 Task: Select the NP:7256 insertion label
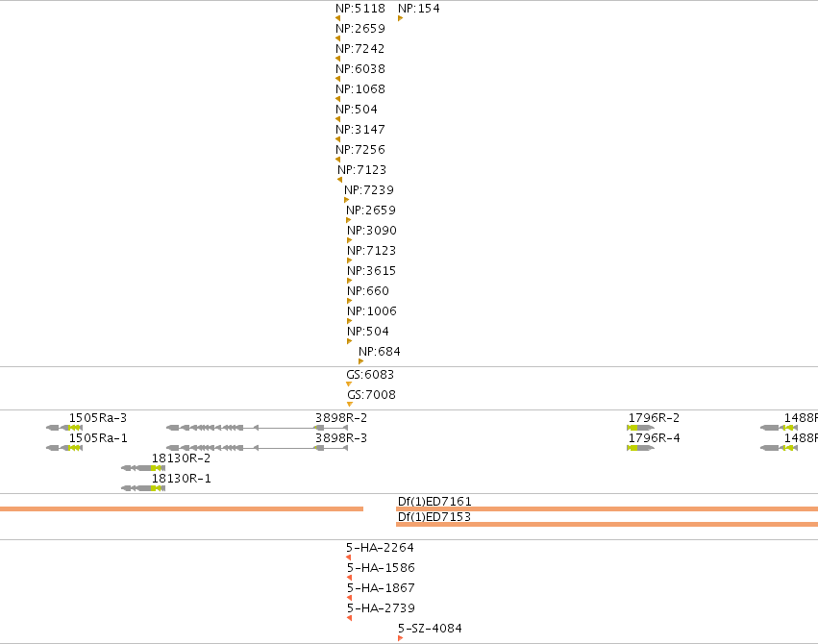tap(360, 150)
